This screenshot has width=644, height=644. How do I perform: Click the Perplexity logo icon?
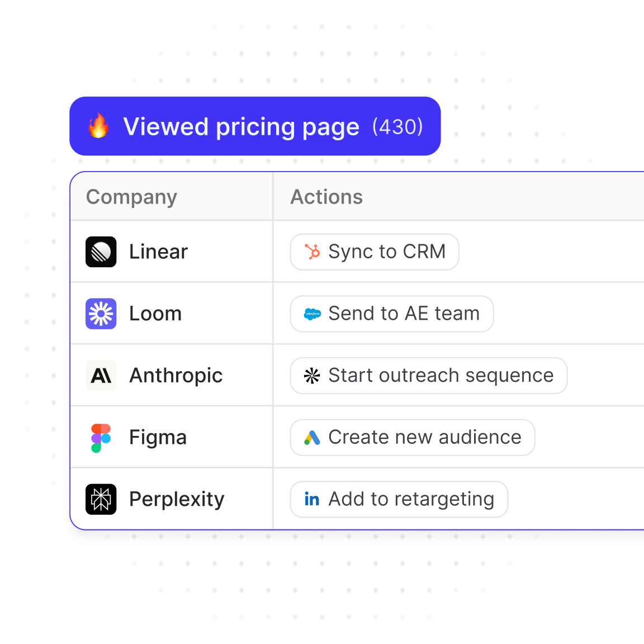point(101,499)
